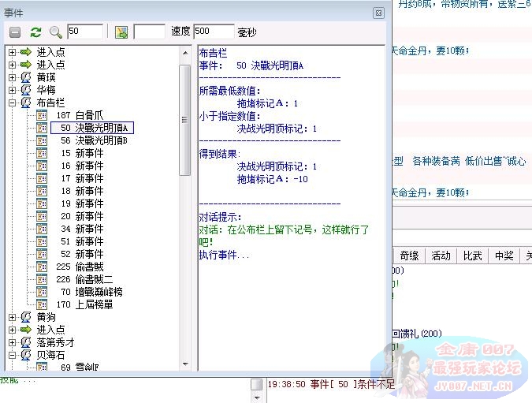532x403 pixels.
Task: Expand the 黄狗 tree node
Action: pos(13,317)
